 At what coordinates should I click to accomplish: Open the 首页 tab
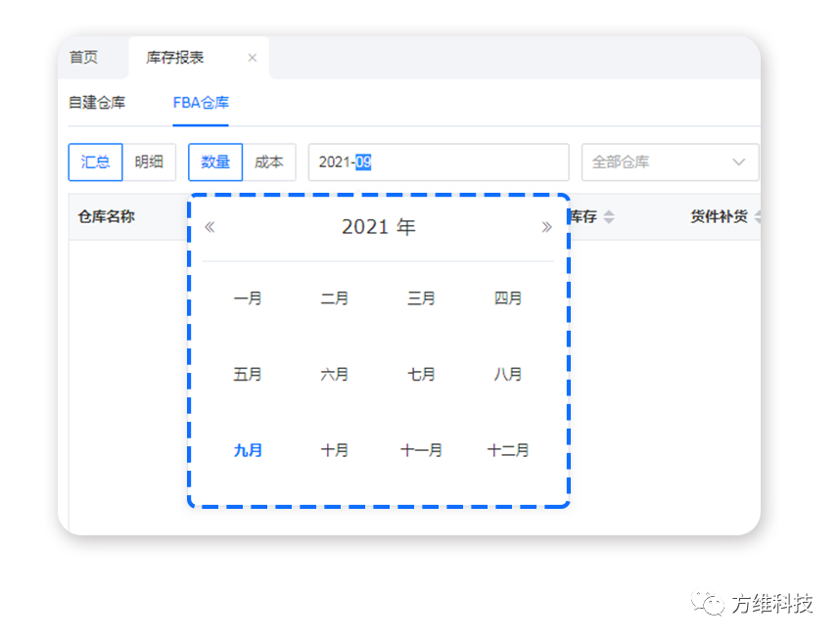(x=83, y=58)
